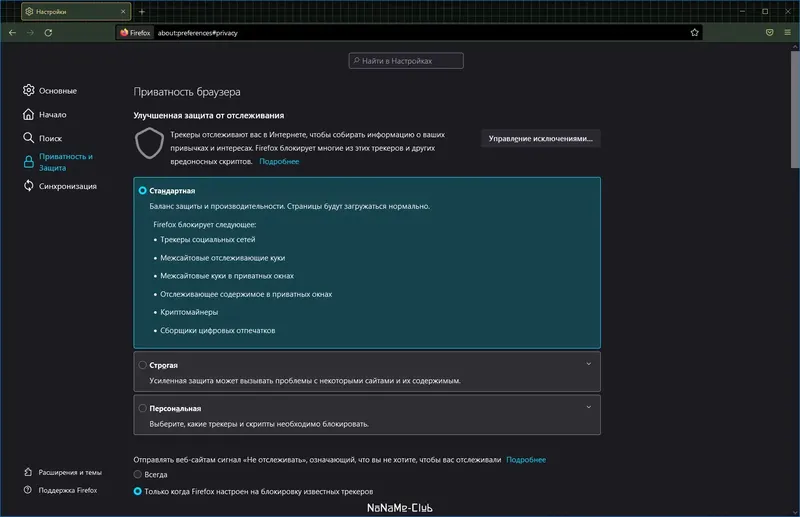800x517 pixels.
Task: Expand the Персональная section chevron
Action: (588, 407)
